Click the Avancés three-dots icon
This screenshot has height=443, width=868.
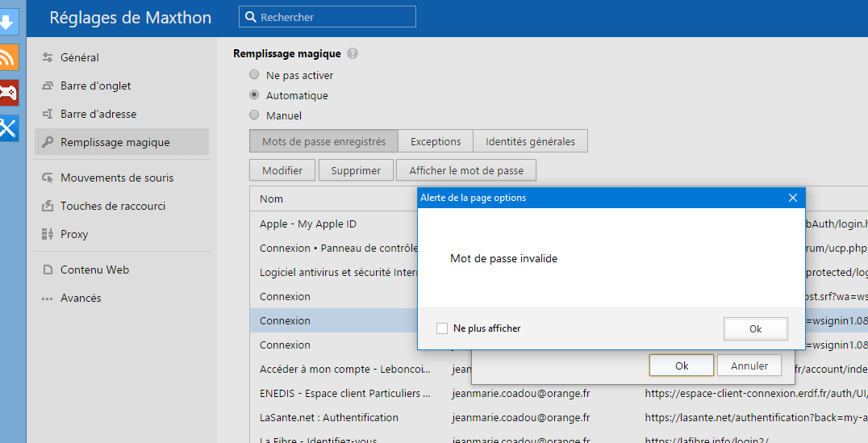(48, 299)
